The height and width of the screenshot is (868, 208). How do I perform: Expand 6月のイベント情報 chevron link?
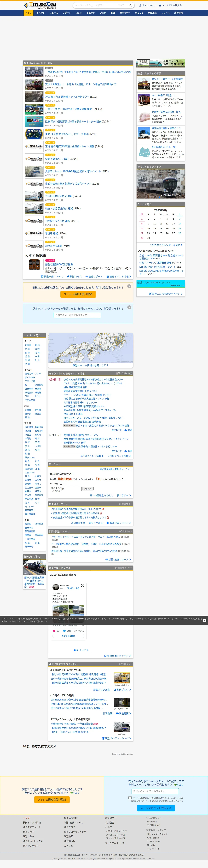pos(92,456)
